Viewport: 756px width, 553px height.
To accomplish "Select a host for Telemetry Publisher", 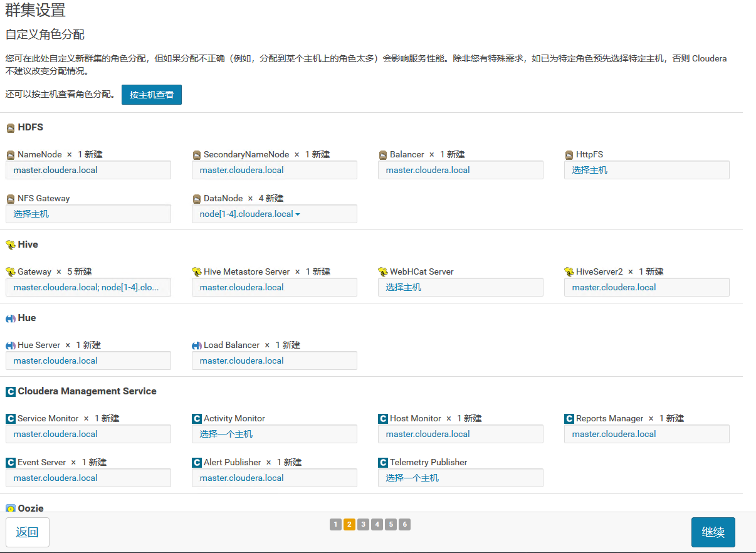I will tap(461, 478).
